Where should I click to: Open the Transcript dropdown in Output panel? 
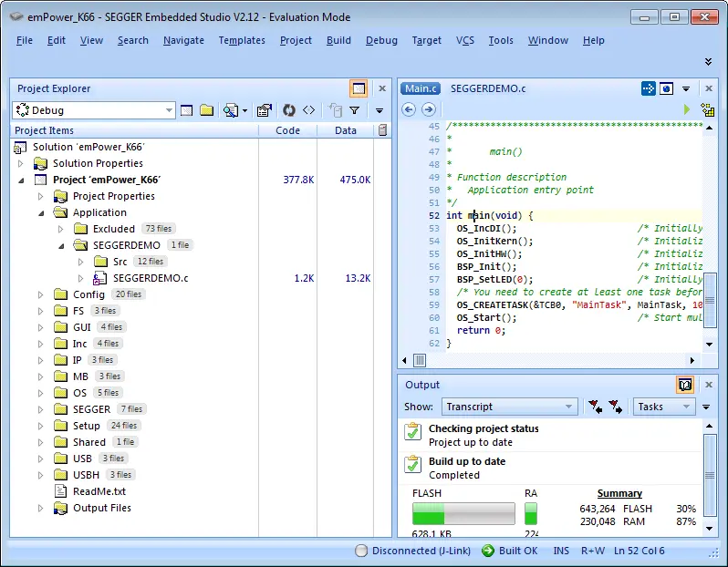pos(569,407)
